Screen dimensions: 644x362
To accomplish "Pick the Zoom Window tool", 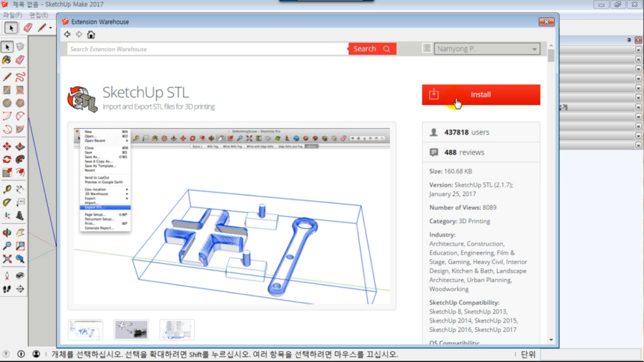I will point(20,246).
